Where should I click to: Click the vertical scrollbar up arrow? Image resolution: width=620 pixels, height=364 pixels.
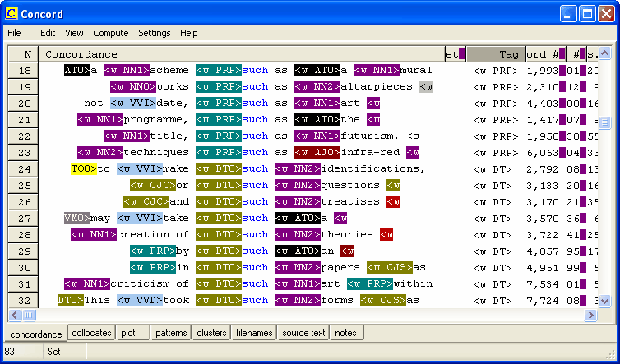point(605,53)
